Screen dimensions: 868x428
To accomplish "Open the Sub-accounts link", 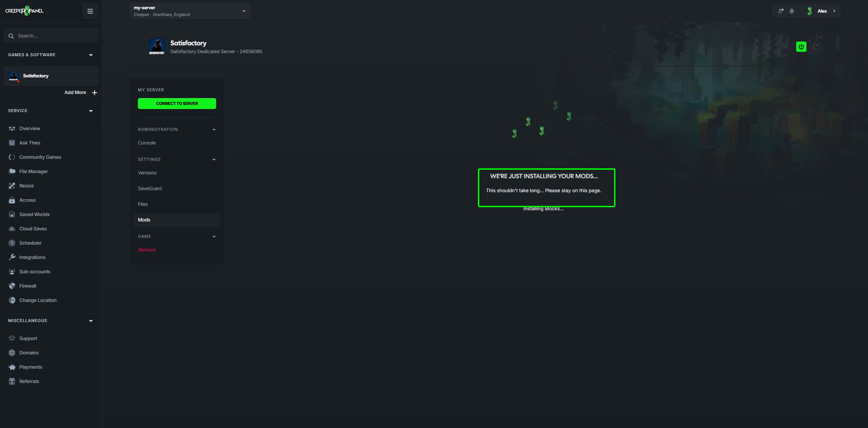I will click(35, 272).
